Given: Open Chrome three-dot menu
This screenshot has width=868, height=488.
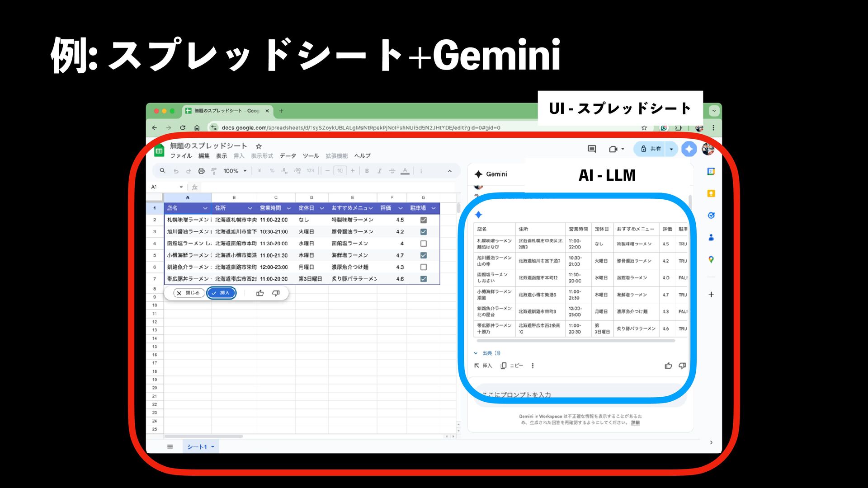Looking at the screenshot, I should (713, 128).
